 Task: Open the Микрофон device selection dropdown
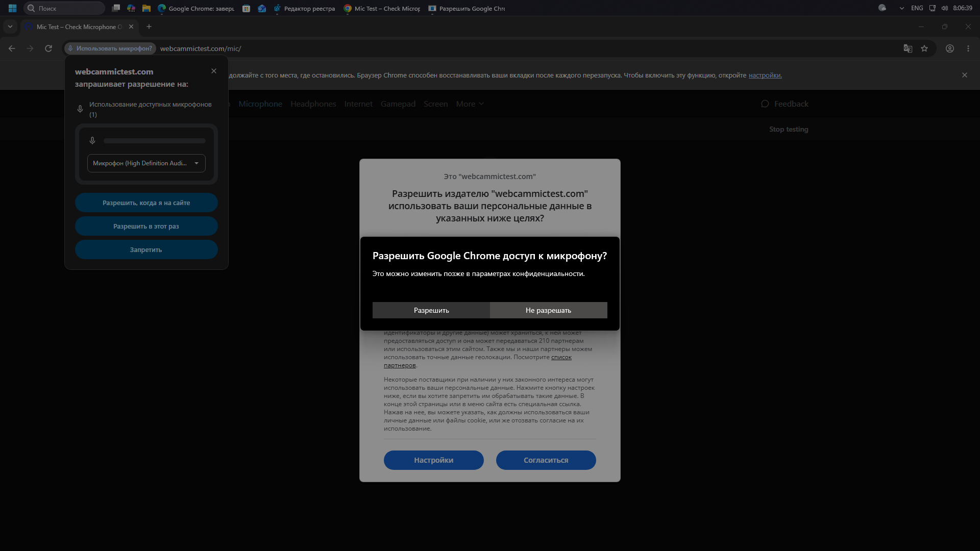[146, 163]
